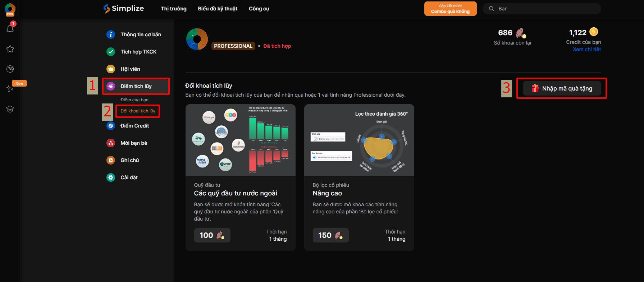Image resolution: width=644 pixels, height=282 pixels.
Task: Redeem Nâng cao filter for 150 khoai
Action: 330,235
